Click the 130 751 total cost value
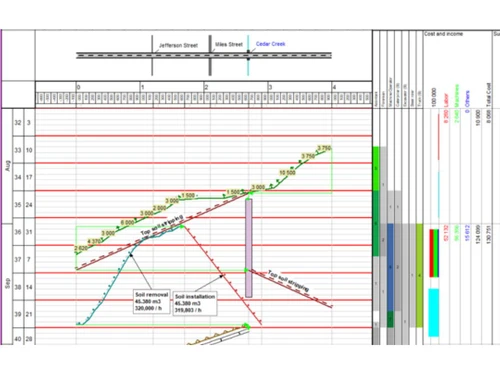 (x=488, y=235)
